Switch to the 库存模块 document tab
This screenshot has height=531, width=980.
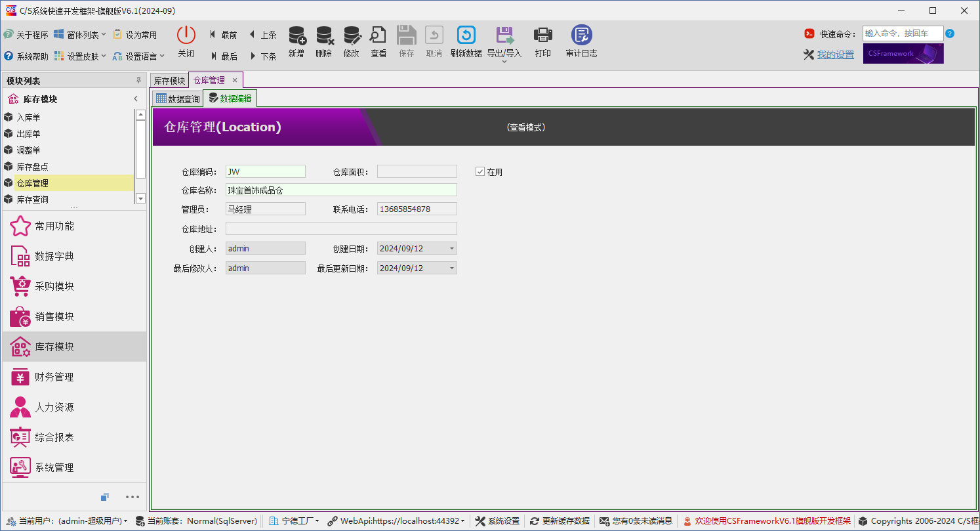170,80
